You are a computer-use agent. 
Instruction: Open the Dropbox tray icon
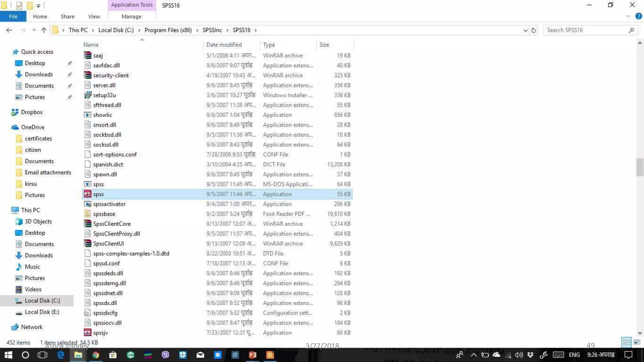click(530, 355)
